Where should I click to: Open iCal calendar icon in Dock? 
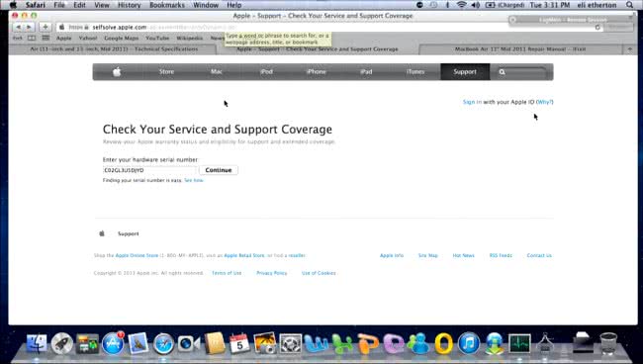tap(239, 343)
